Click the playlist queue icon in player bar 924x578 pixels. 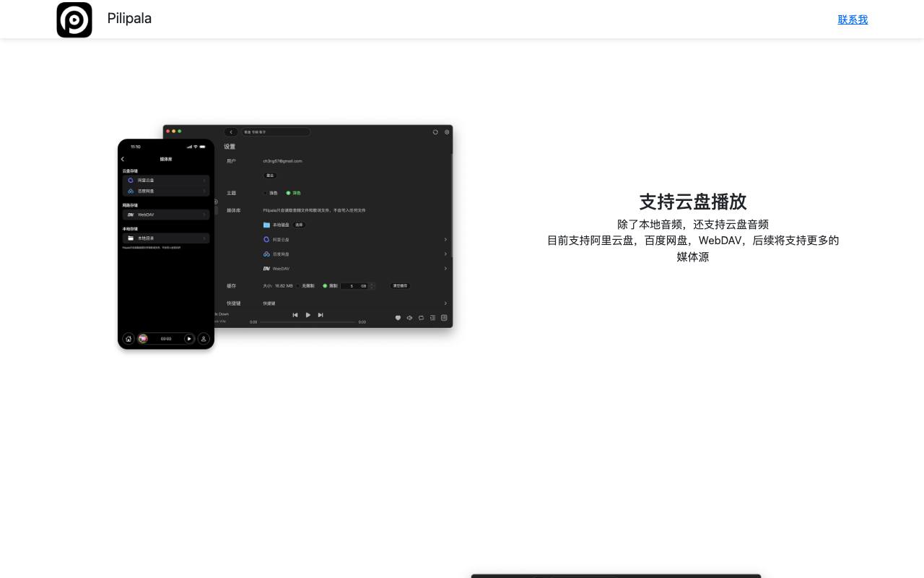[x=432, y=318]
